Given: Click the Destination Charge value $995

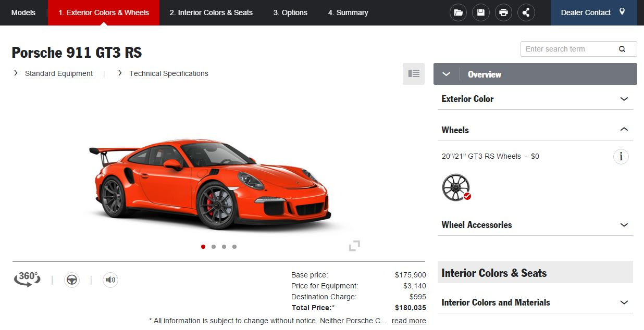Looking at the screenshot, I should pyautogui.click(x=417, y=297).
